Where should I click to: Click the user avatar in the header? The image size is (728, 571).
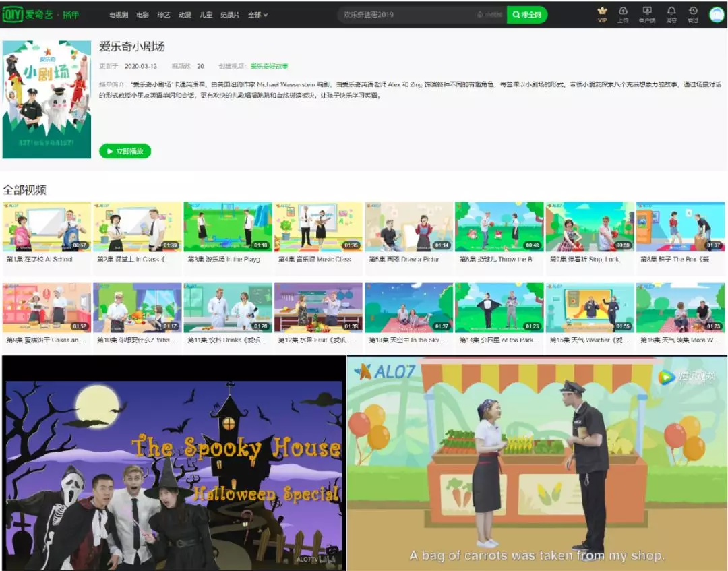point(717,14)
